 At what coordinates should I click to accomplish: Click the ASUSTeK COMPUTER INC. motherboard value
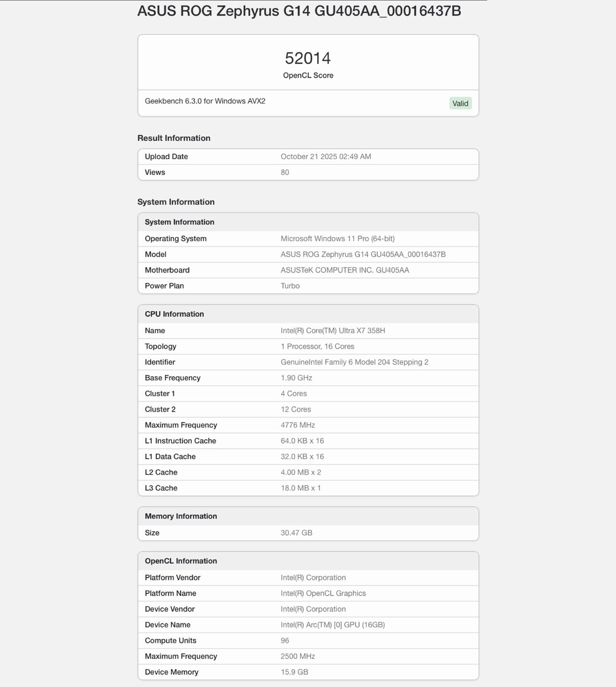[345, 270]
